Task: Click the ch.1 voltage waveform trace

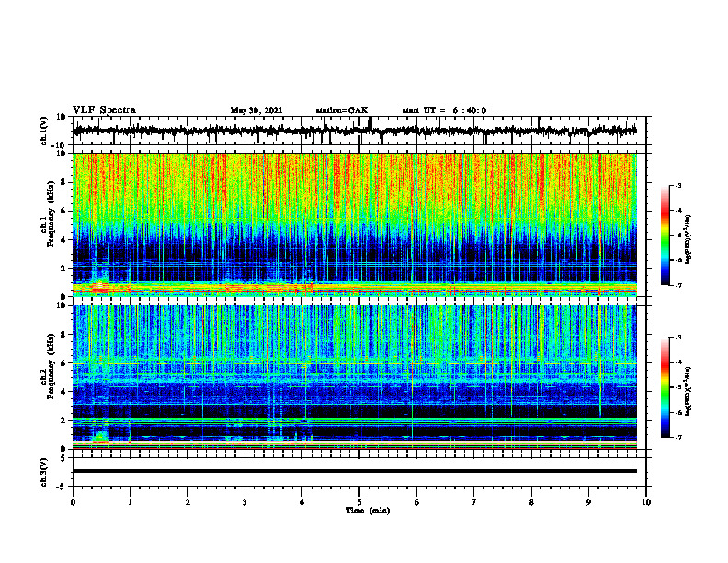Action: (x=354, y=131)
